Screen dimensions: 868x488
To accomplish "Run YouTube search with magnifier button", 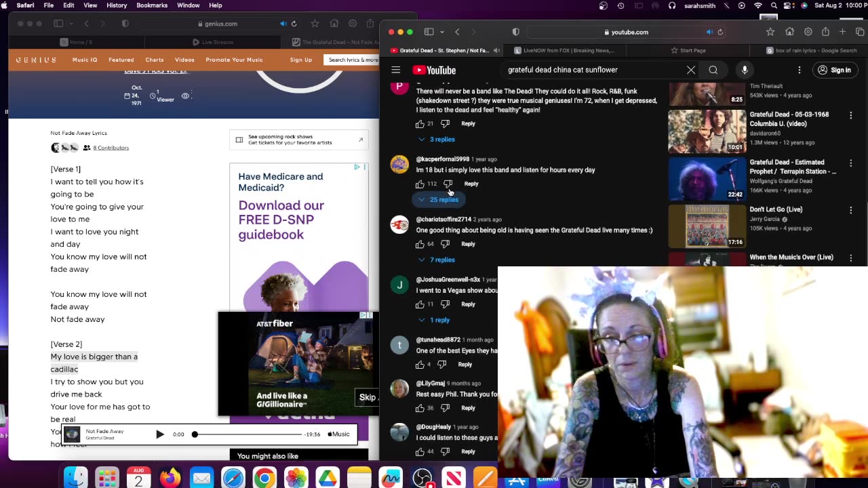I will coord(713,70).
